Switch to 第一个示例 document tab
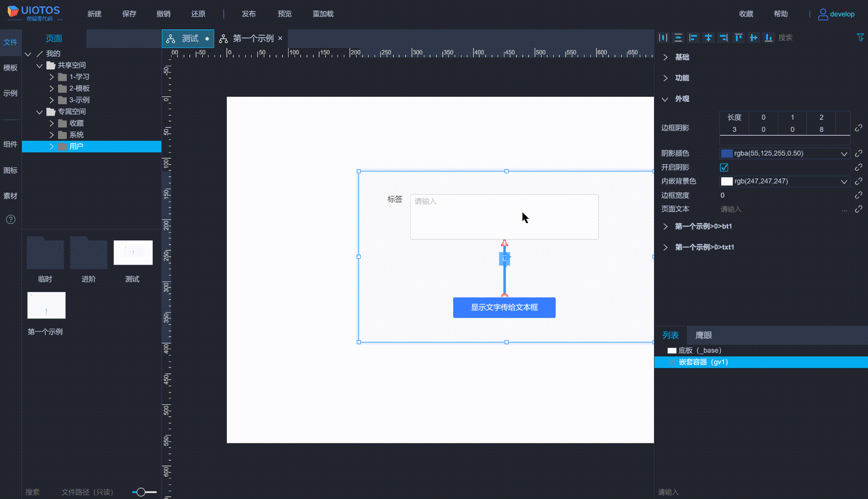Screen dimensions: 868x499 click(x=253, y=39)
